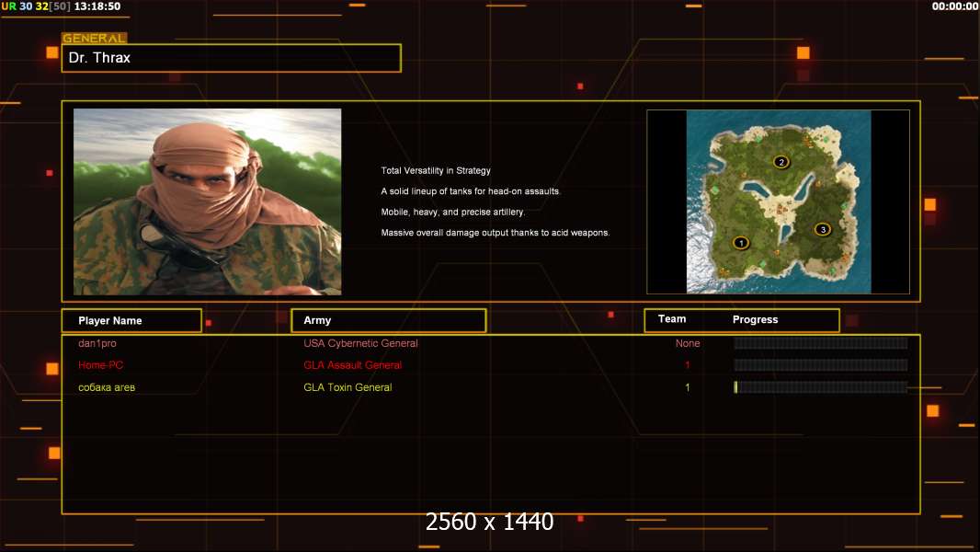This screenshot has width=980, height=552.
Task: Click the 13:18:50 clock readout
Action: click(97, 6)
